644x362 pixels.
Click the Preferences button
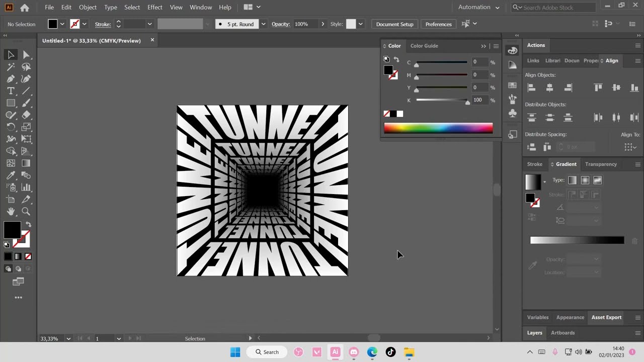pos(438,24)
